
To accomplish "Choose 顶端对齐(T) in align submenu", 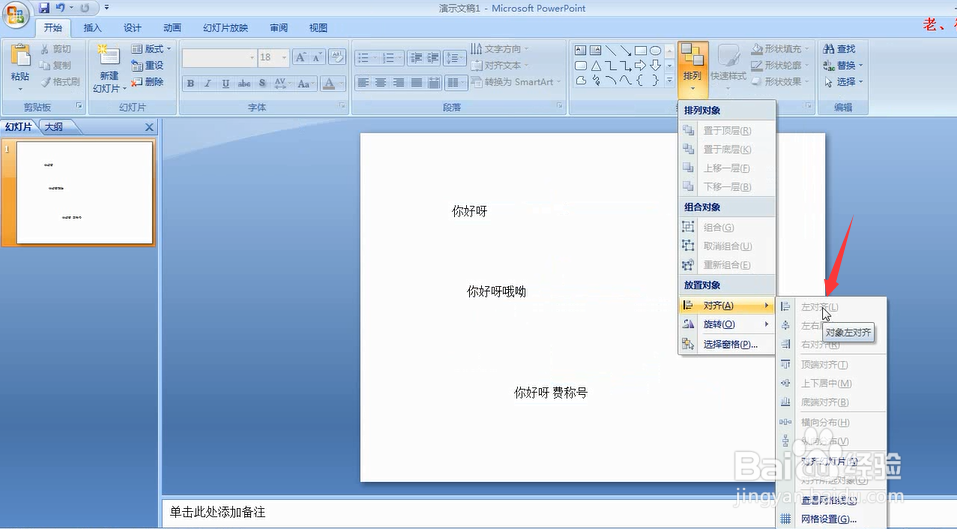I will click(831, 364).
